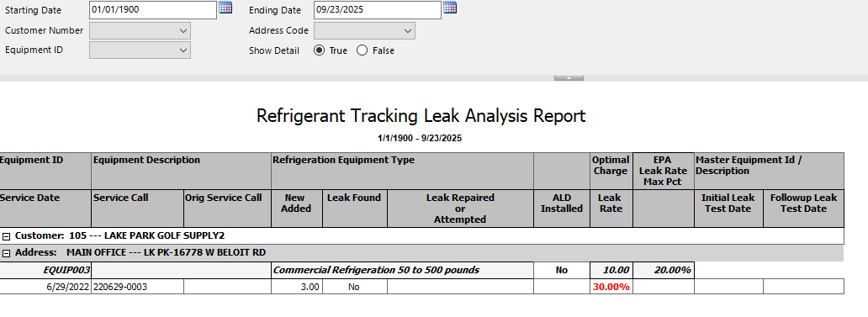Click the Refrigerant Tracking Leak Analysis Report title
This screenshot has width=868, height=317.
pyautogui.click(x=421, y=116)
